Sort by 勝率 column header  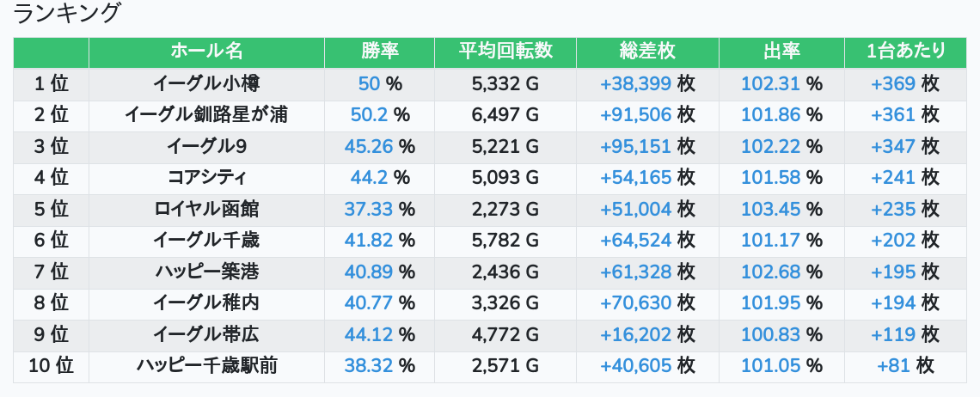click(380, 52)
